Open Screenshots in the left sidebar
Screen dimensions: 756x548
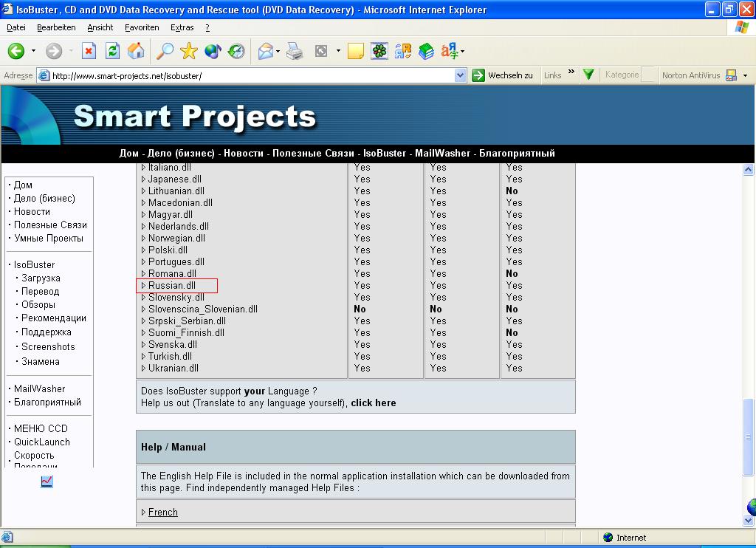48,347
